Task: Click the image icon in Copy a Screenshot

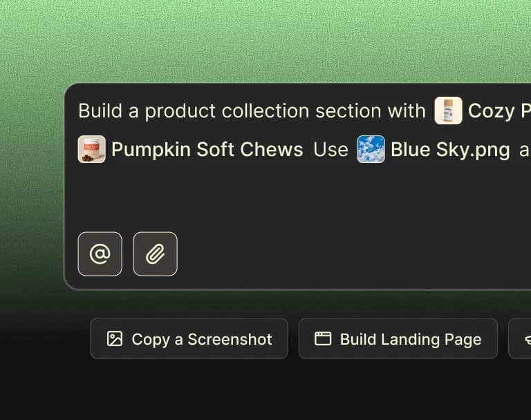Action: pyautogui.click(x=115, y=338)
